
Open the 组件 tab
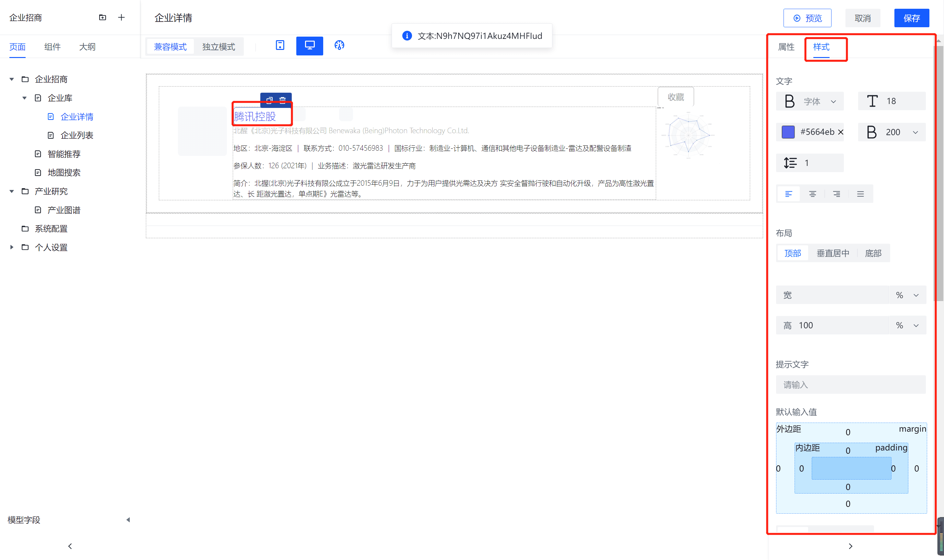52,47
